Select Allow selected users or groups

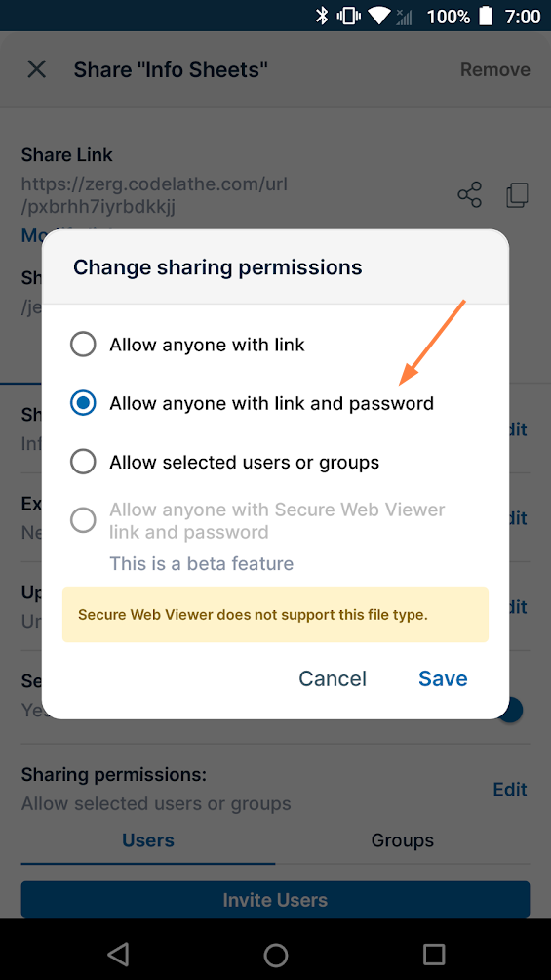pos(225,462)
